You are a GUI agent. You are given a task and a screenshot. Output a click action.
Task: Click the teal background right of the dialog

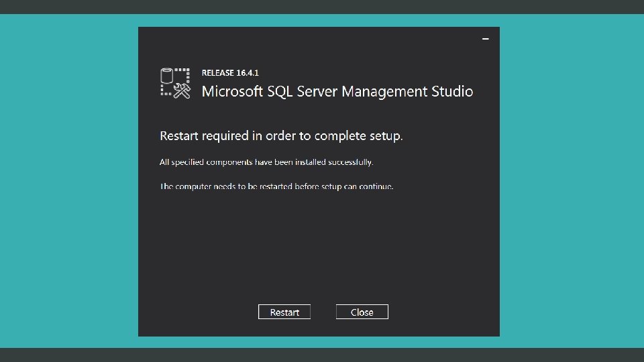pyautogui.click(x=570, y=181)
